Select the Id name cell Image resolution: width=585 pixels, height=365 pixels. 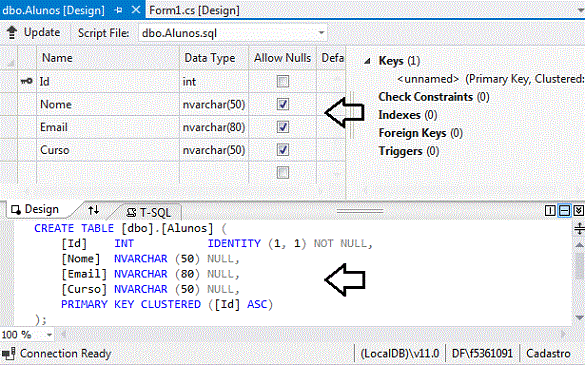[108, 81]
